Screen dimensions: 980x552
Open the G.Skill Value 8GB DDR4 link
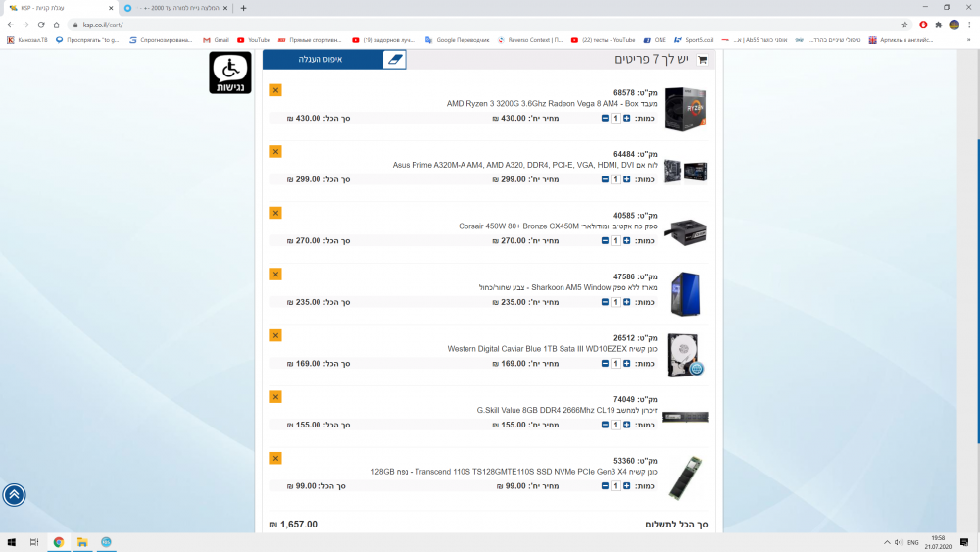pyautogui.click(x=566, y=410)
